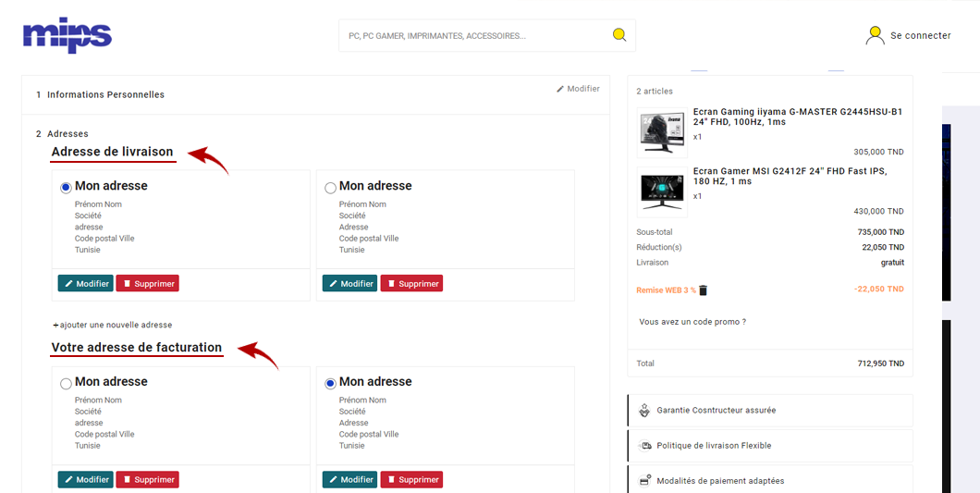Click the 2 articles label
Viewport: 980px width, 493px height.
pyautogui.click(x=655, y=92)
